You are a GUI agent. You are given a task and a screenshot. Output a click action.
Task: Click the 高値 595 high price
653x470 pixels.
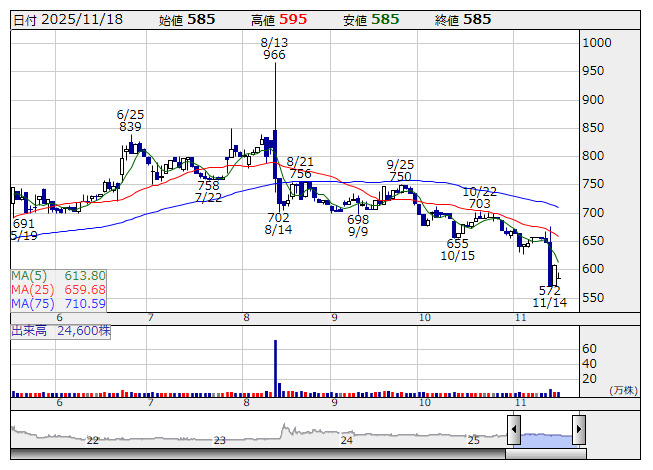tap(279, 20)
